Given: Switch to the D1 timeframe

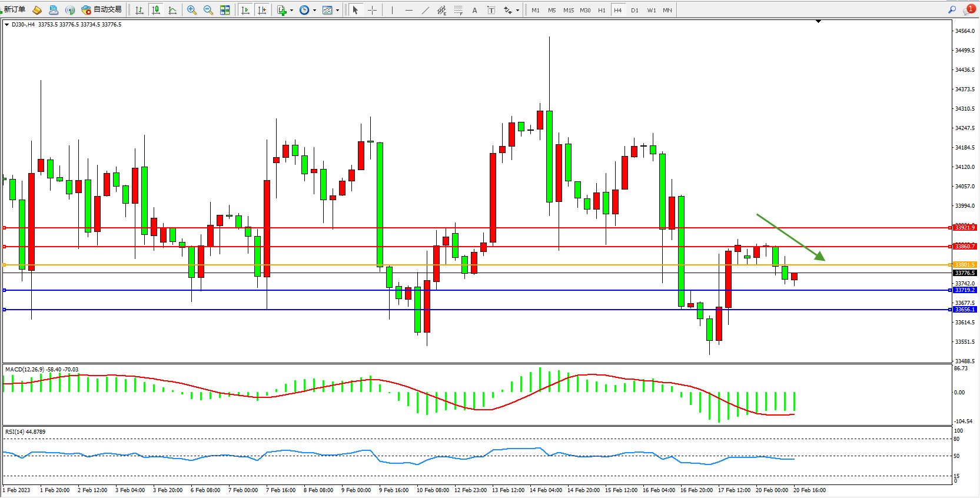Looking at the screenshot, I should [634, 10].
